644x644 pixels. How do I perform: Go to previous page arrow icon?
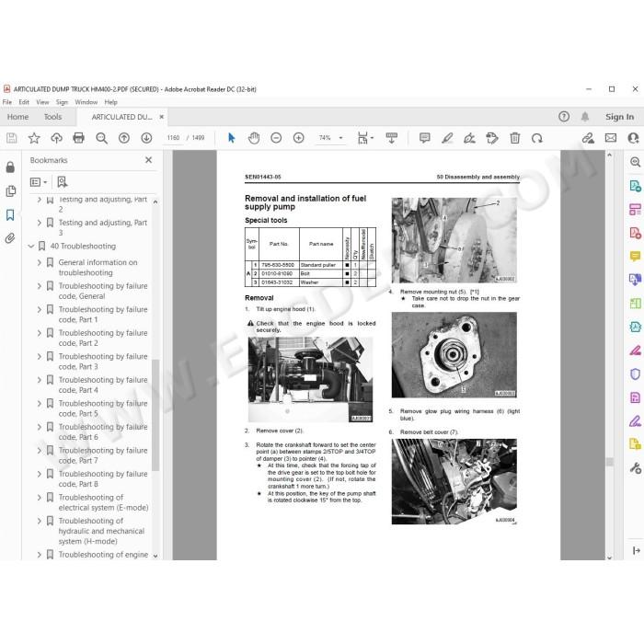point(124,138)
